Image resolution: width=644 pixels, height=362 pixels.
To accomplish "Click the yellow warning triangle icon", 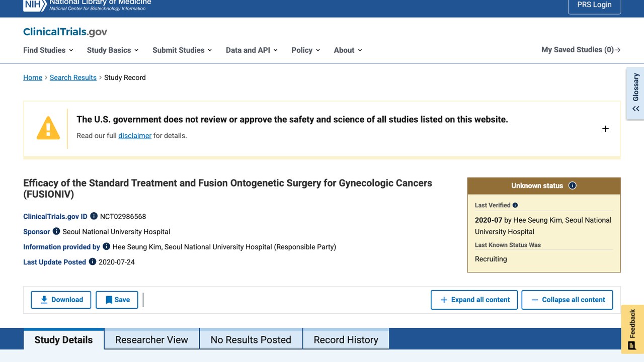I will (x=48, y=128).
